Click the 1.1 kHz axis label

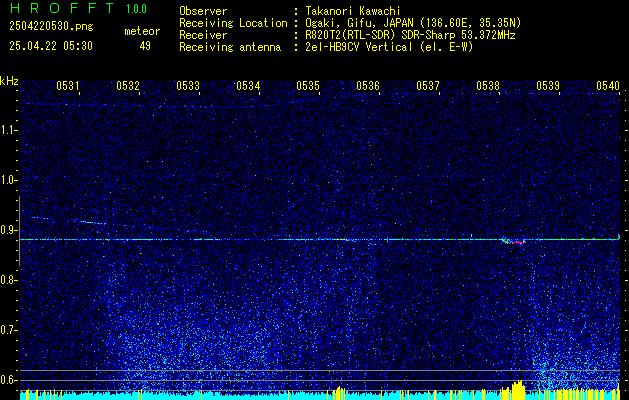(x=8, y=130)
